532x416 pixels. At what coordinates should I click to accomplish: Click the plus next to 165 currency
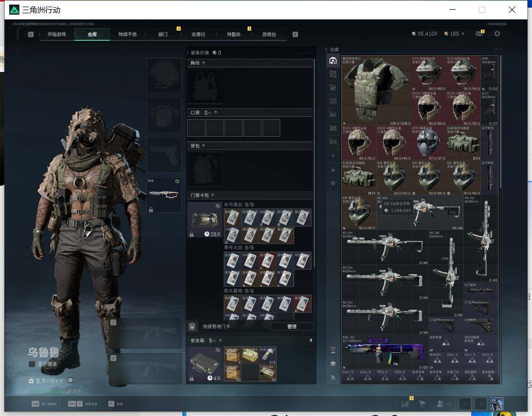pyautogui.click(x=463, y=34)
